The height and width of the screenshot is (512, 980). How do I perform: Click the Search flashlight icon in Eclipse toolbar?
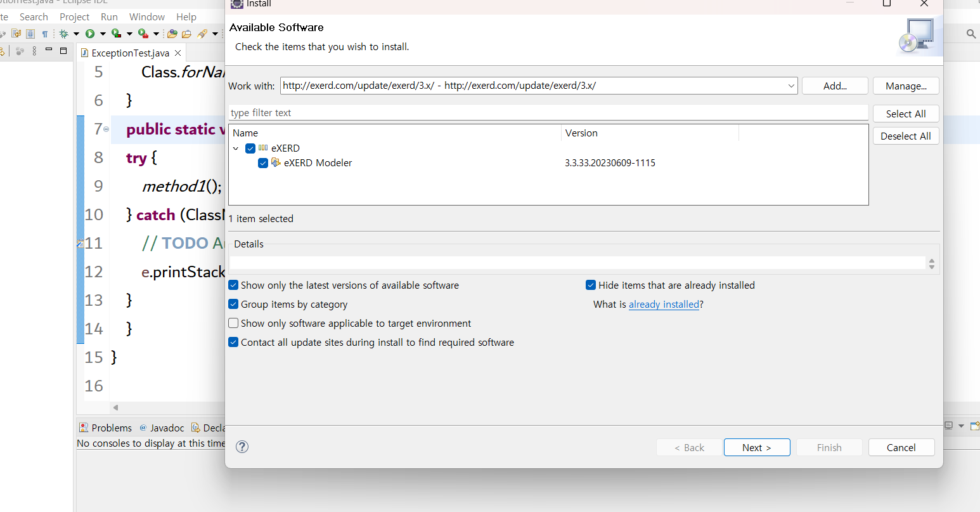[202, 34]
